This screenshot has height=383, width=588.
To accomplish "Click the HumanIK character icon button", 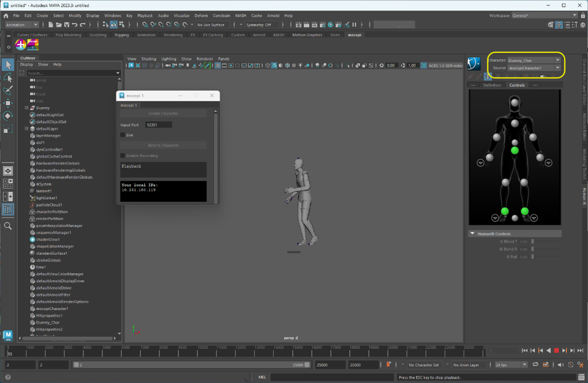I will pyautogui.click(x=474, y=64).
